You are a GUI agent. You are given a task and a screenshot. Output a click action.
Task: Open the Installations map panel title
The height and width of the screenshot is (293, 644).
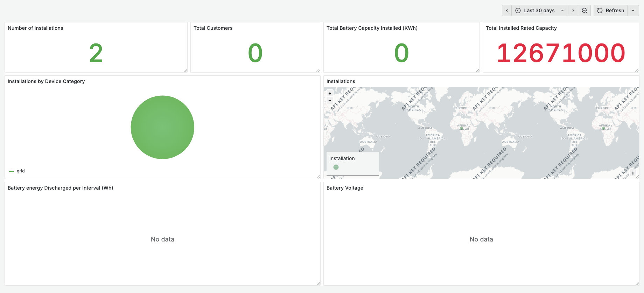341,81
